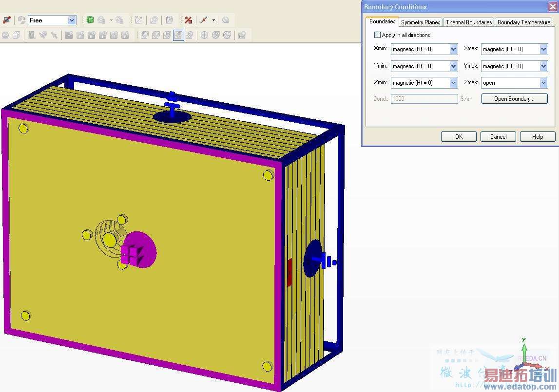This screenshot has width=559, height=392.
Task: Open the Xmin boundary dropdown
Action: [453, 49]
